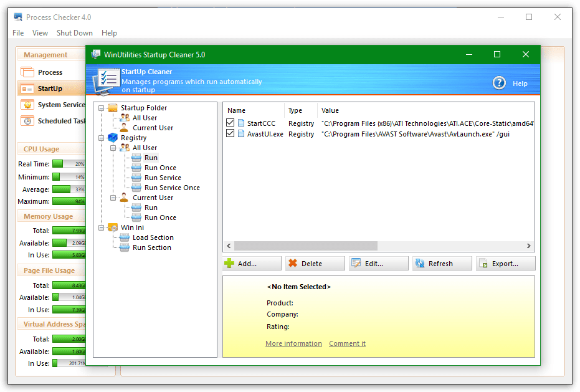The width and height of the screenshot is (580, 392).
Task: Collapse All User under Registry
Action: (x=113, y=148)
